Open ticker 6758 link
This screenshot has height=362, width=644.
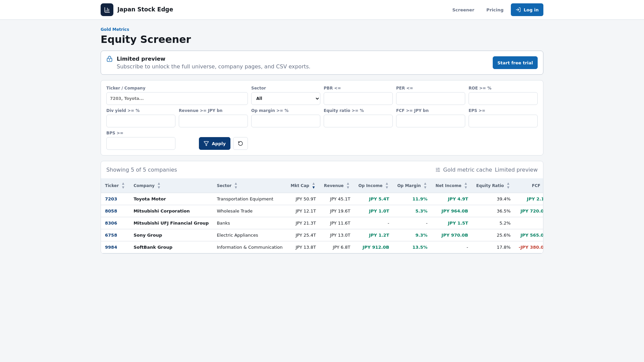[111, 235]
